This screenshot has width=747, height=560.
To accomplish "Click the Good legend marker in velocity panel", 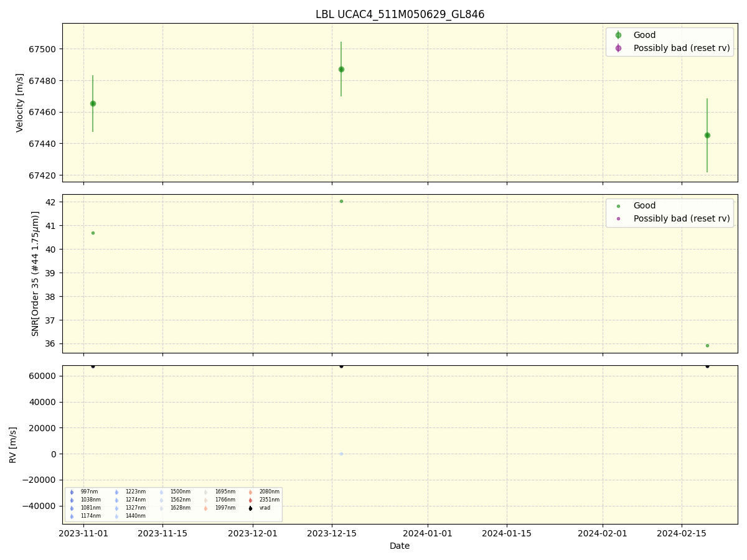I will pos(618,35).
